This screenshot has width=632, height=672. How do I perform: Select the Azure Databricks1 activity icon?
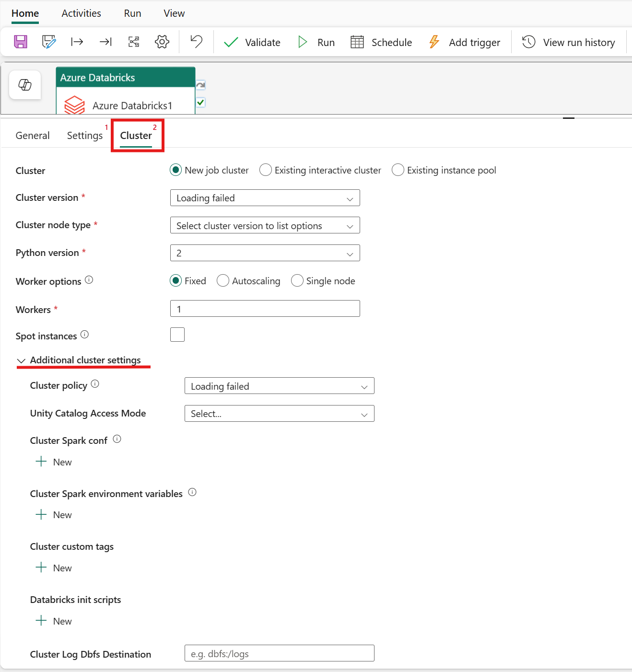(x=74, y=104)
